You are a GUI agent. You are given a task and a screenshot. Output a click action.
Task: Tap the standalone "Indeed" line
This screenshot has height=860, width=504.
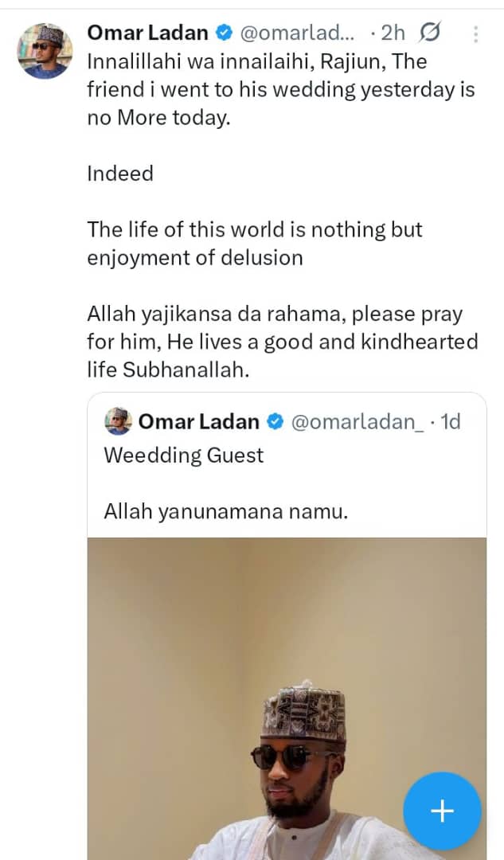(x=120, y=174)
